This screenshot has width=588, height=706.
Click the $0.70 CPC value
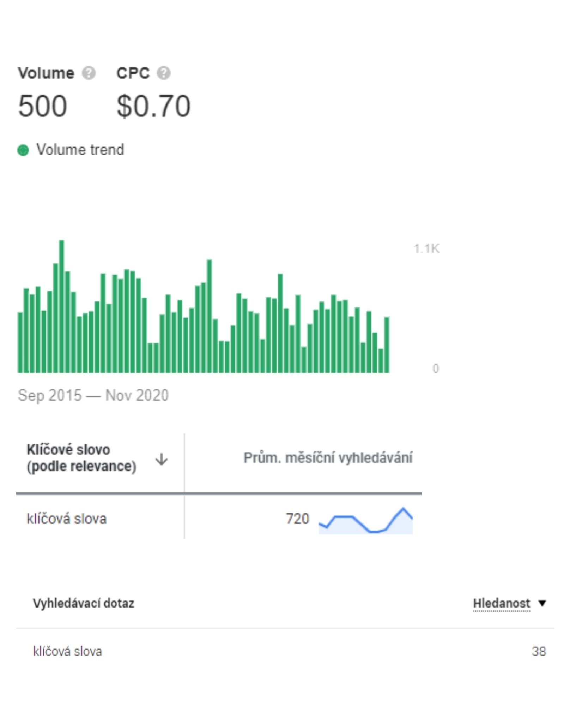(x=154, y=106)
